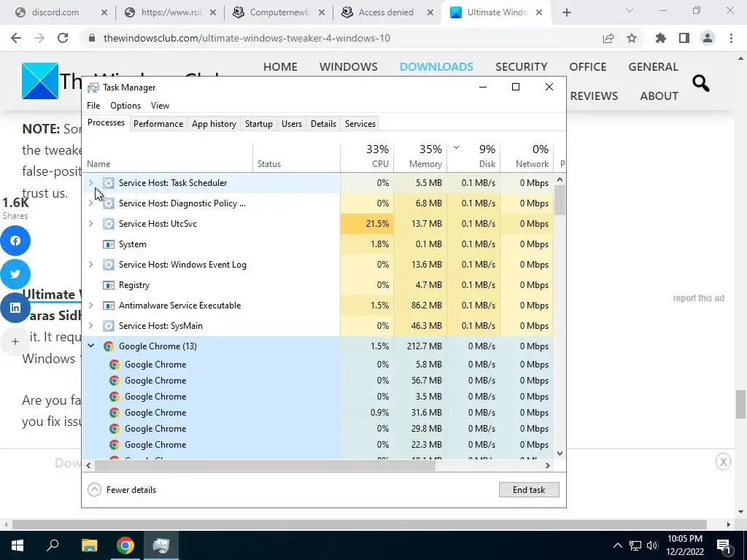747x560 pixels.
Task: Go back in Chrome browser
Action: coord(16,38)
